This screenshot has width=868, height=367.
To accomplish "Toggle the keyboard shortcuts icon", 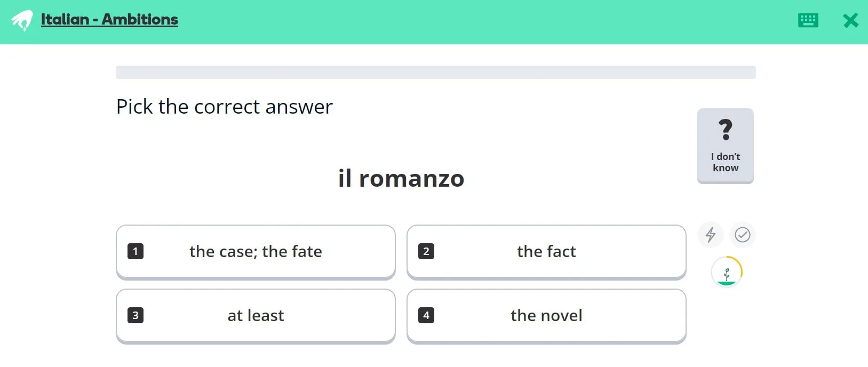I will (x=808, y=20).
